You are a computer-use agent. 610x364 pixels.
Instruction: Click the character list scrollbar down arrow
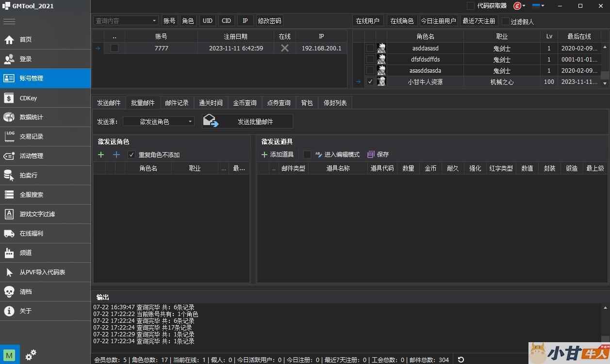pyautogui.click(x=605, y=83)
